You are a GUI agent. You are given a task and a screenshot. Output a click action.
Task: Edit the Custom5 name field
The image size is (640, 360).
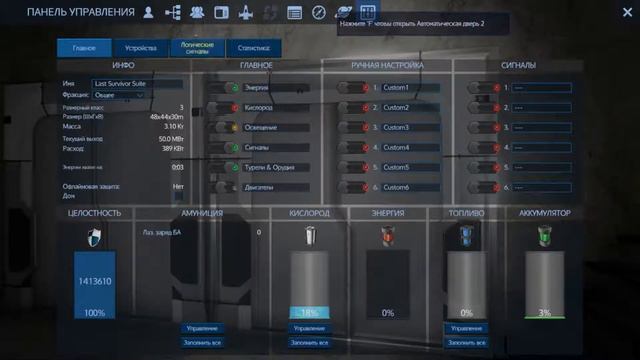tap(411, 167)
